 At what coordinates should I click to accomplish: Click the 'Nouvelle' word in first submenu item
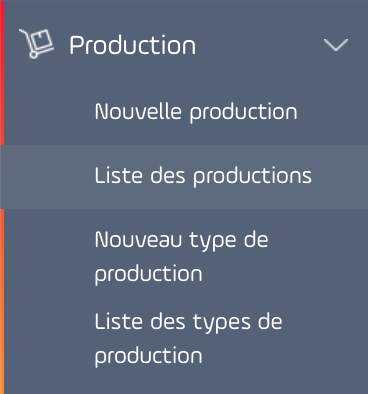click(138, 111)
